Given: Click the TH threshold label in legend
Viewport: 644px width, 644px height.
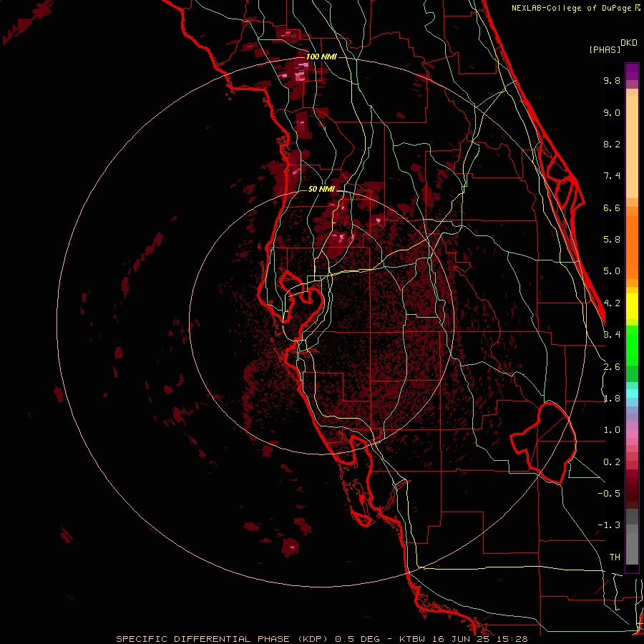Looking at the screenshot, I should point(615,557).
